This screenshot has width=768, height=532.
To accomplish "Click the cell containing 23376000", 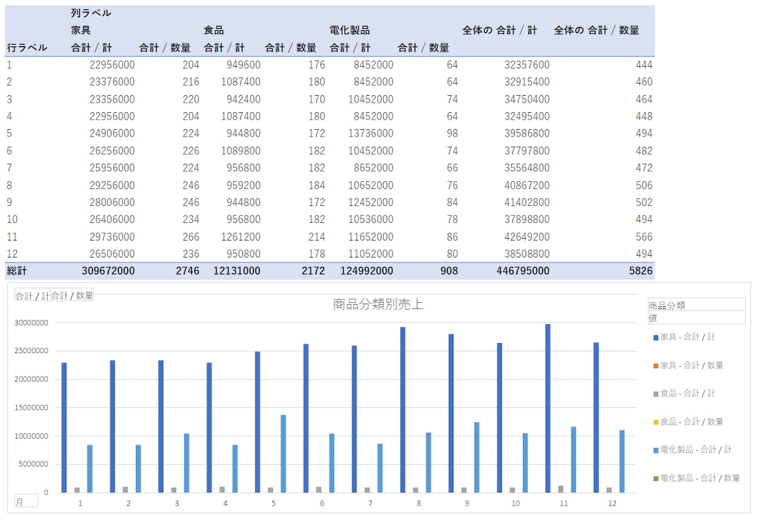I will (112, 82).
